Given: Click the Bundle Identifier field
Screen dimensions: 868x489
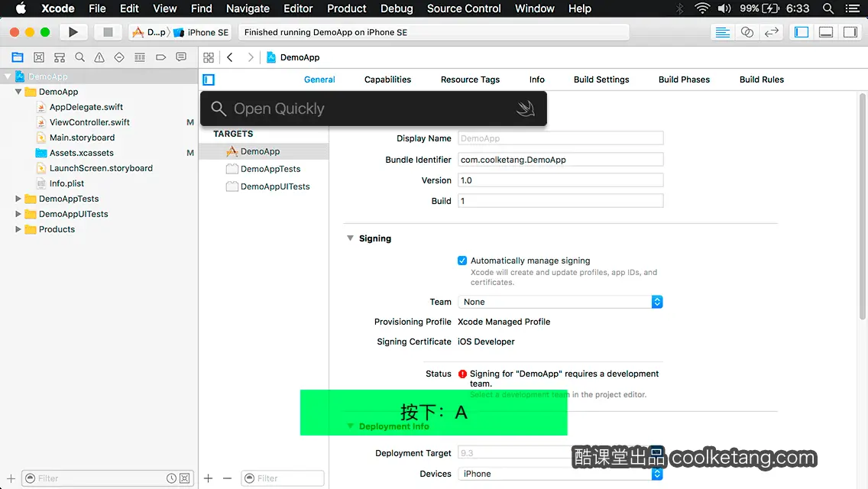Looking at the screenshot, I should coord(560,160).
